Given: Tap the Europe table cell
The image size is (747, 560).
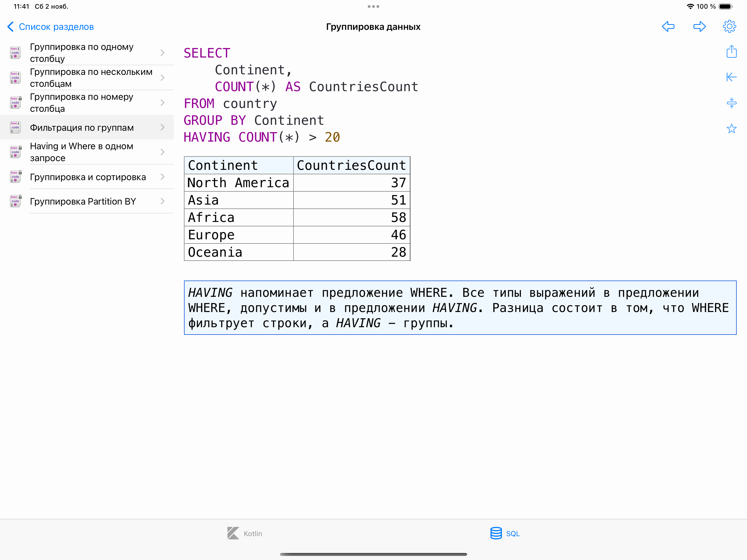Looking at the screenshot, I should 239,235.
